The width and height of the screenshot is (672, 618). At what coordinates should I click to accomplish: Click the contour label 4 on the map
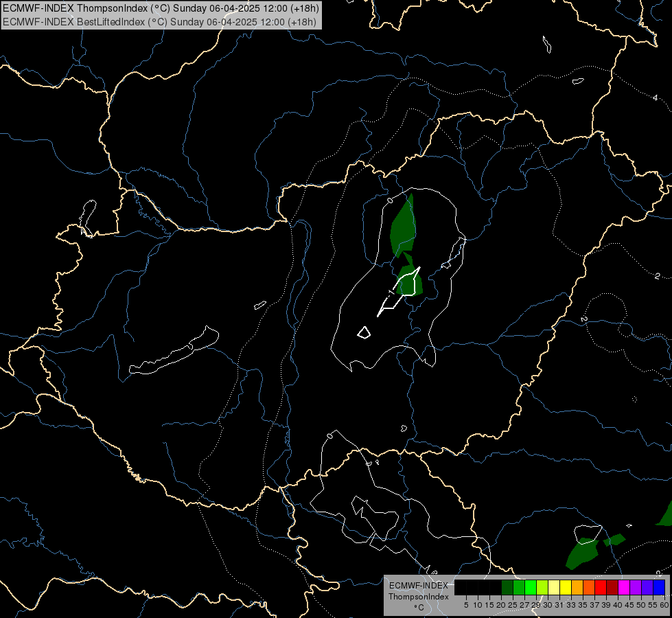tap(655, 98)
